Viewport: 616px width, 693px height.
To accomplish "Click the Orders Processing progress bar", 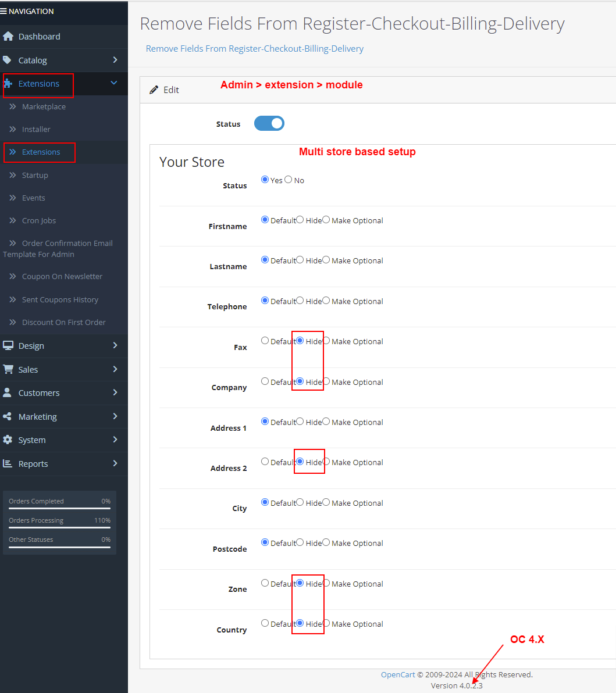I will (x=59, y=527).
